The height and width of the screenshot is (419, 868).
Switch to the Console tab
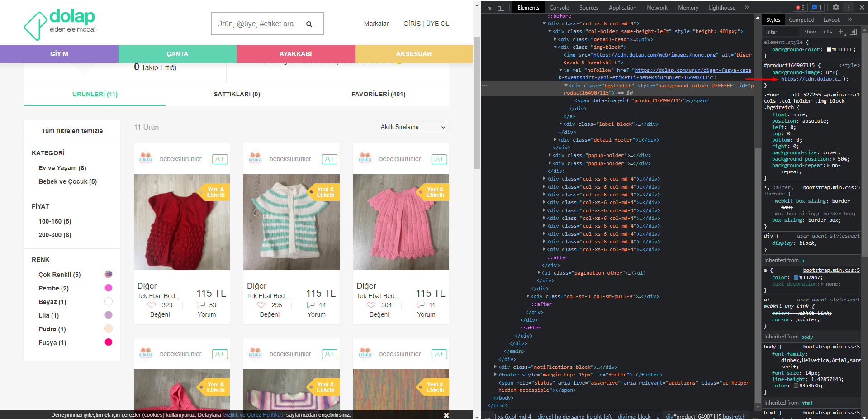(x=559, y=7)
